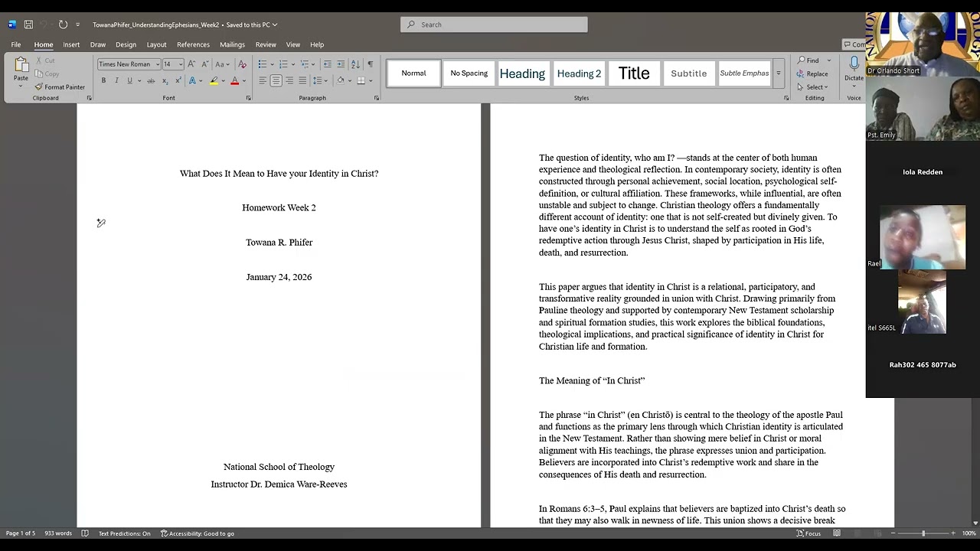The image size is (980, 551).
Task: Click the Replace tool in Editing group
Action: coord(812,73)
